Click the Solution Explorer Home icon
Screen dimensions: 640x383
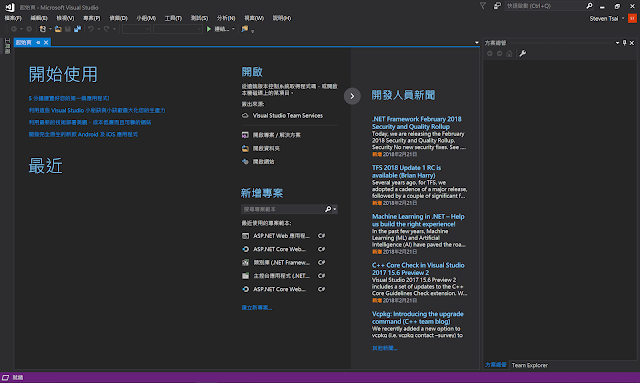(509, 53)
